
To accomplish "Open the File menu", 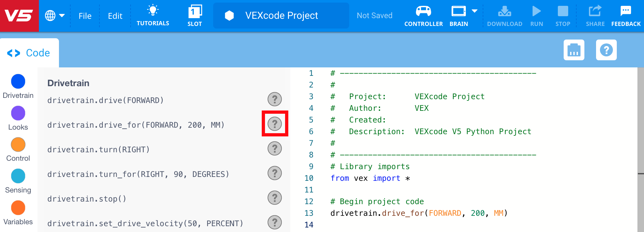I will [85, 16].
